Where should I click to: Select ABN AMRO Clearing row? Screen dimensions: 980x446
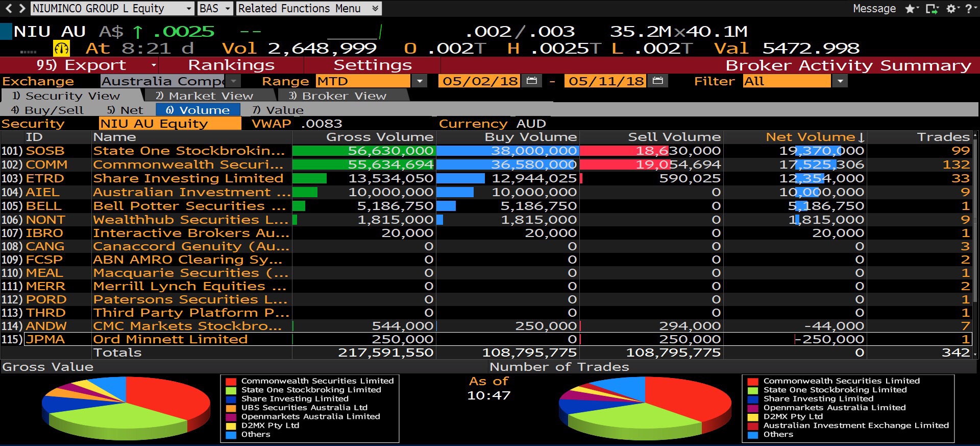coord(486,260)
